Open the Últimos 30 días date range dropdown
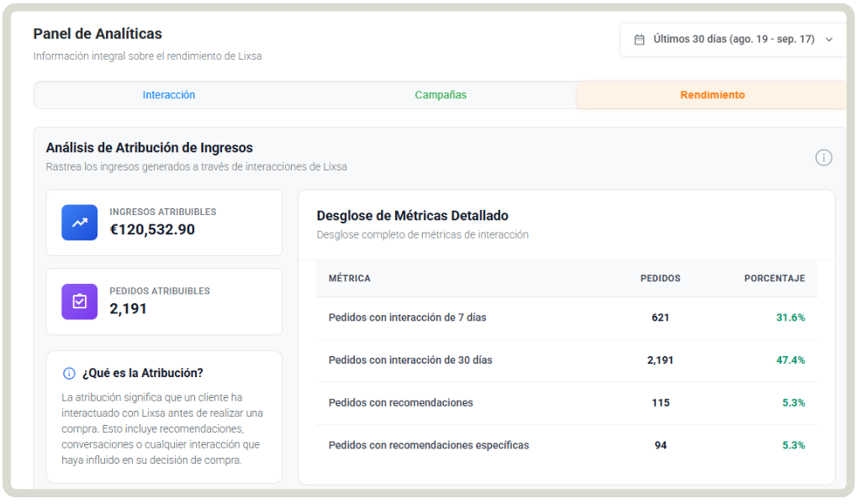This screenshot has width=861, height=504. [x=733, y=39]
